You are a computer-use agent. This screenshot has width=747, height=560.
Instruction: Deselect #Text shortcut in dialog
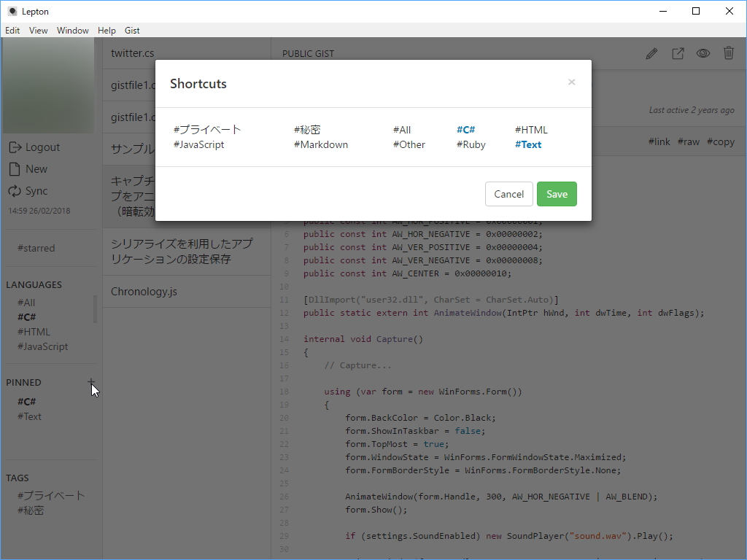pyautogui.click(x=528, y=144)
